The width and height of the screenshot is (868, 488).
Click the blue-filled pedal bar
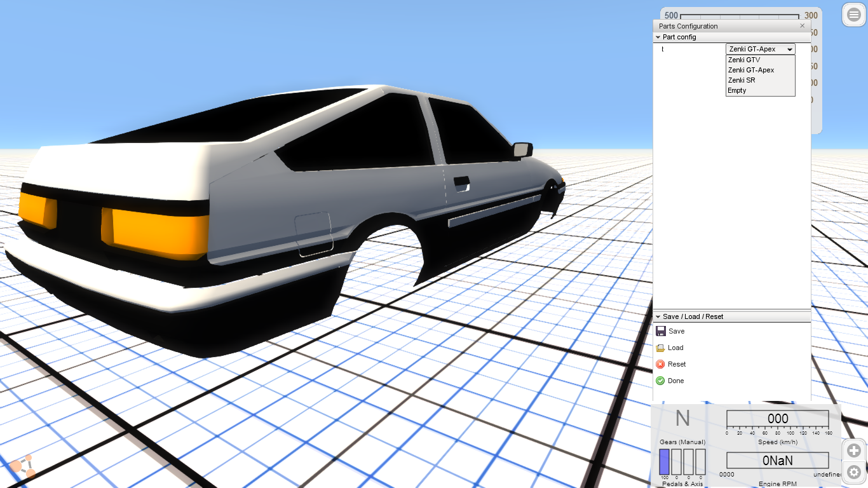[664, 462]
